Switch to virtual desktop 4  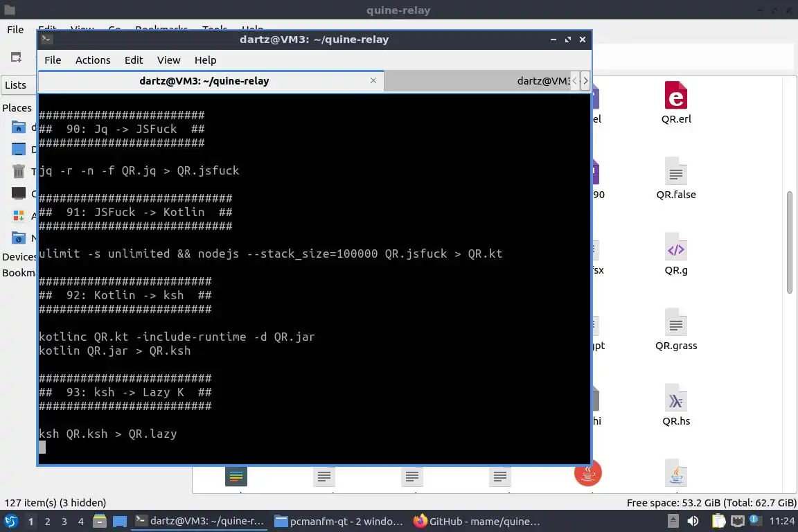coord(81,522)
